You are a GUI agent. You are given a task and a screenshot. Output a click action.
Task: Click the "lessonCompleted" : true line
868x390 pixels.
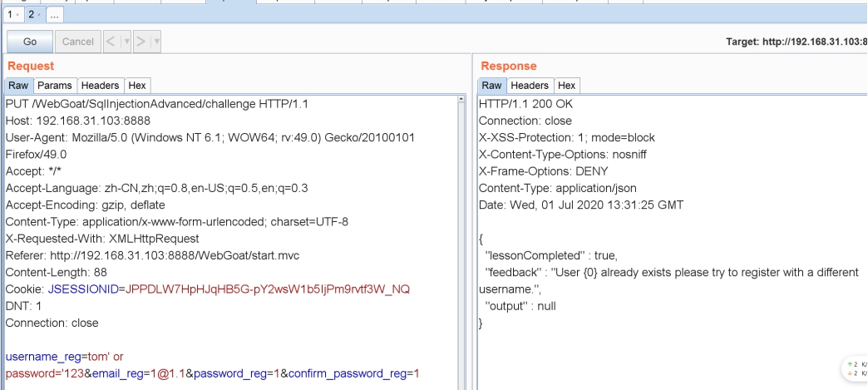coord(551,255)
